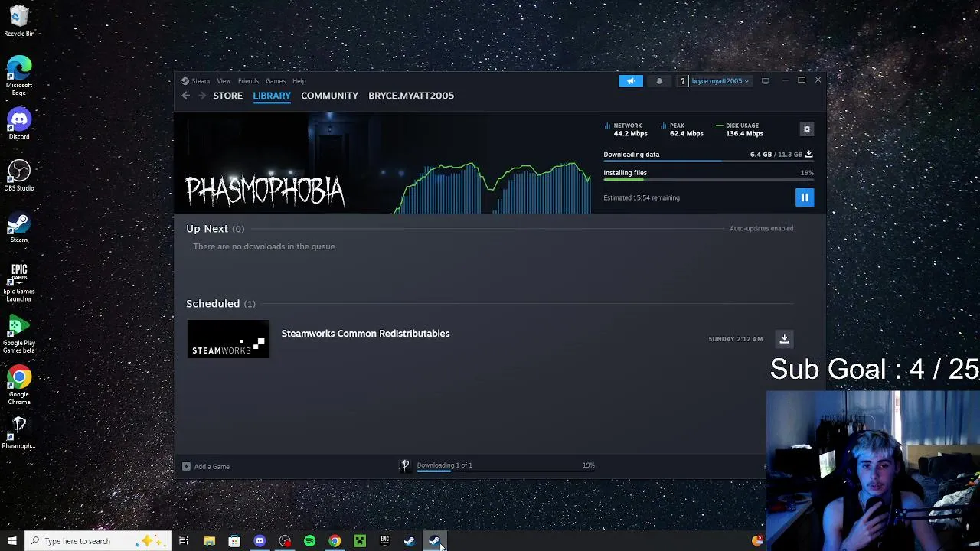Open Spotify from the taskbar

coord(310,541)
